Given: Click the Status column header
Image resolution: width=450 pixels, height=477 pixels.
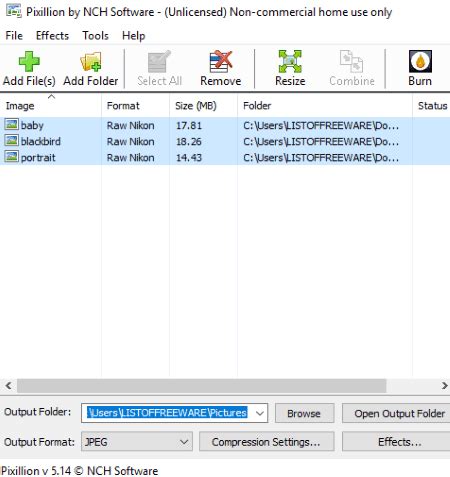Looking at the screenshot, I should pos(432,105).
